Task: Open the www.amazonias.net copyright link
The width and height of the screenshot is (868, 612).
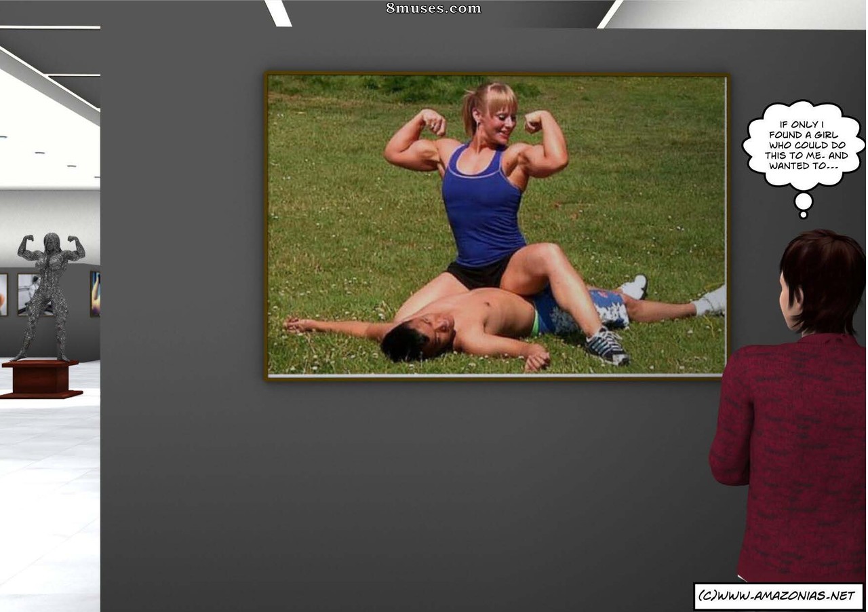Action: (778, 596)
